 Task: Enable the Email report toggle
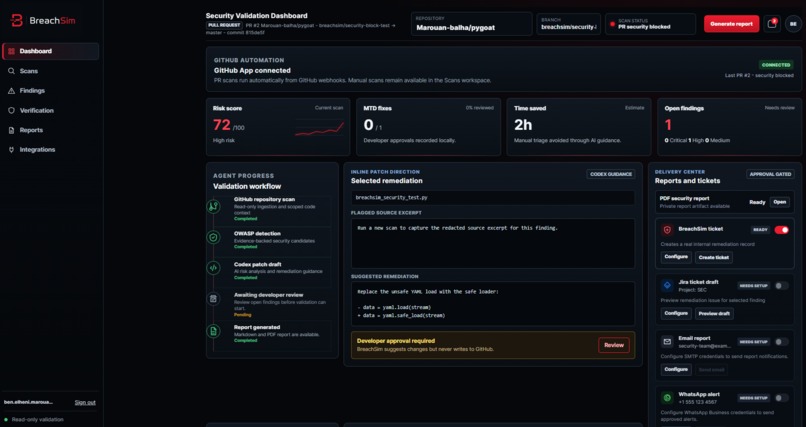coord(781,342)
